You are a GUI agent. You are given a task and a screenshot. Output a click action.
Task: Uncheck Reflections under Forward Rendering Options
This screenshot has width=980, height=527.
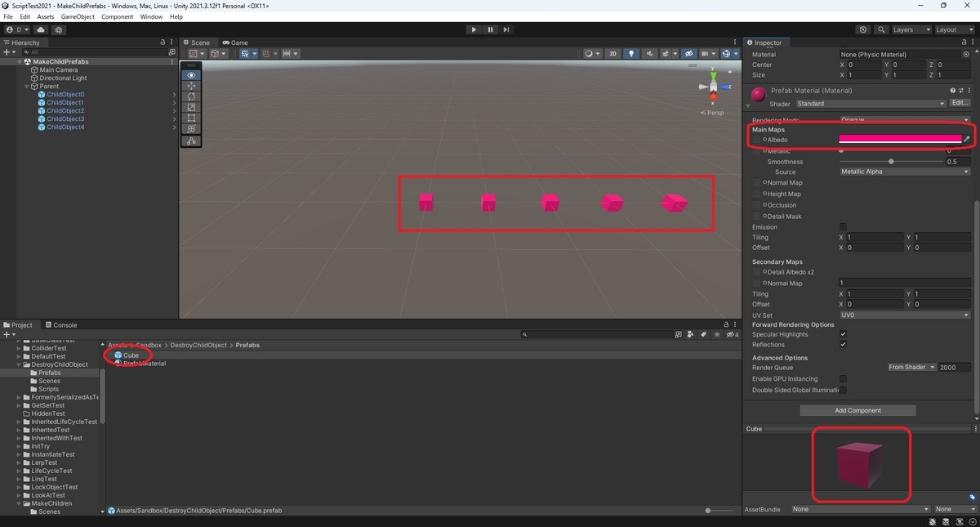point(844,344)
